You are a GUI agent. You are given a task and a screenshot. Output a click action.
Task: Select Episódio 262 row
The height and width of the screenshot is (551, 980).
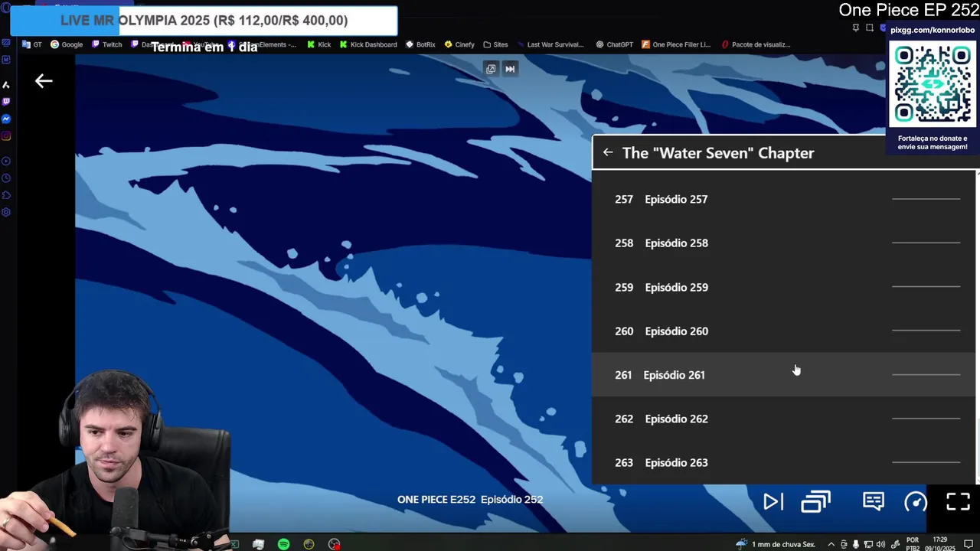click(x=784, y=419)
